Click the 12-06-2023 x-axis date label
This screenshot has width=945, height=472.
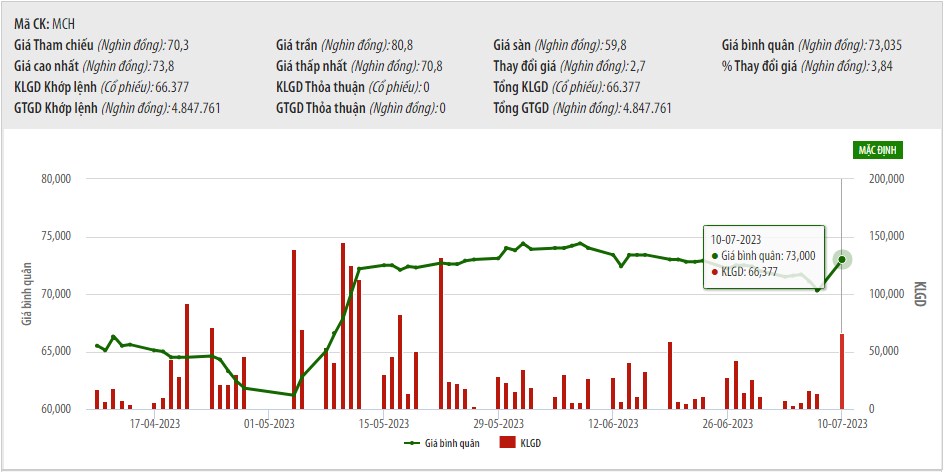tap(613, 424)
